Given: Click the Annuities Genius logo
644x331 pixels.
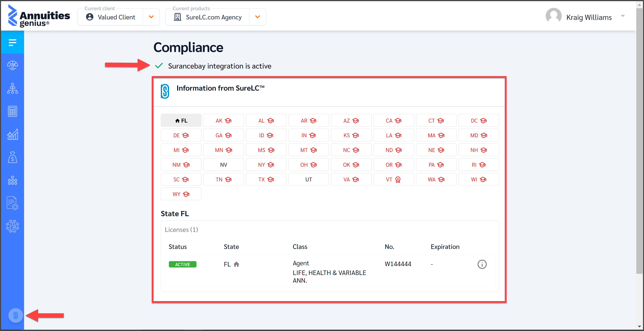Looking at the screenshot, I should pos(39,16).
